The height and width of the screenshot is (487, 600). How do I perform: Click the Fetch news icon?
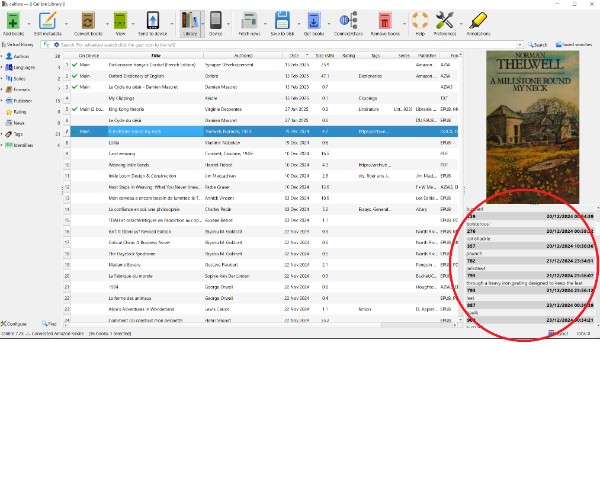pos(250,22)
